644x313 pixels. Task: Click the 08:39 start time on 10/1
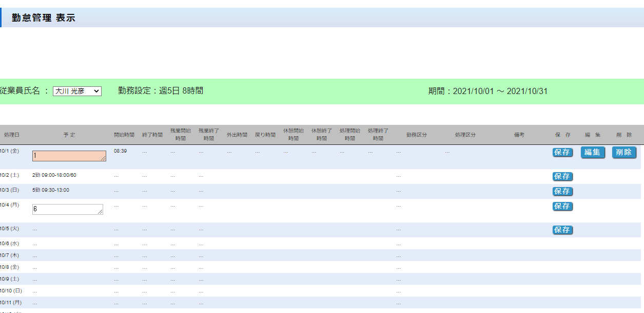[x=120, y=151]
